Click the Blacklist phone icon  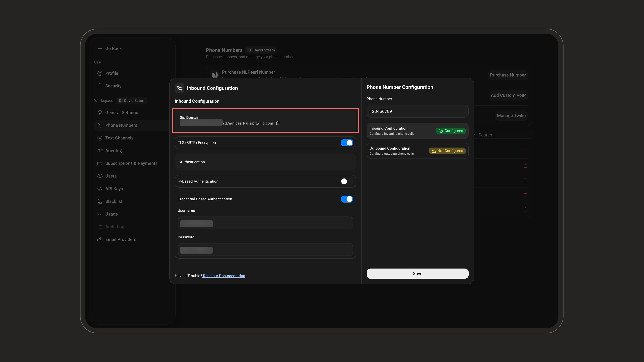click(x=100, y=201)
